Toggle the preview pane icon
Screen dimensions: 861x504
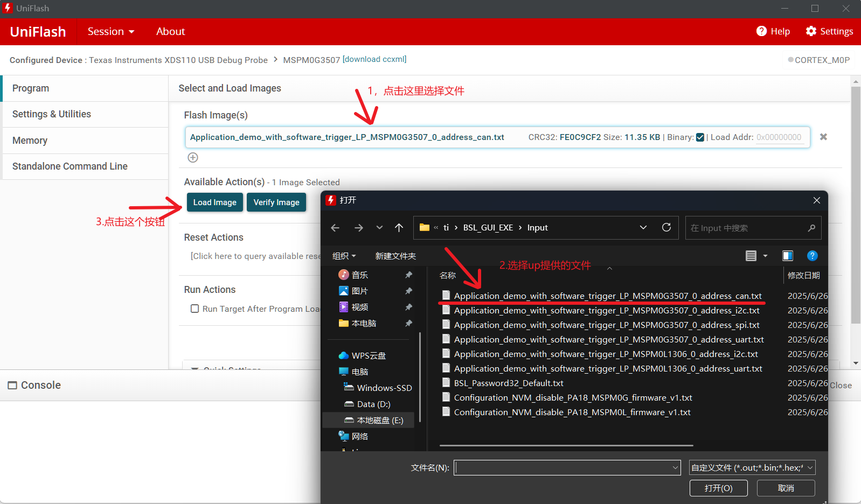(788, 256)
